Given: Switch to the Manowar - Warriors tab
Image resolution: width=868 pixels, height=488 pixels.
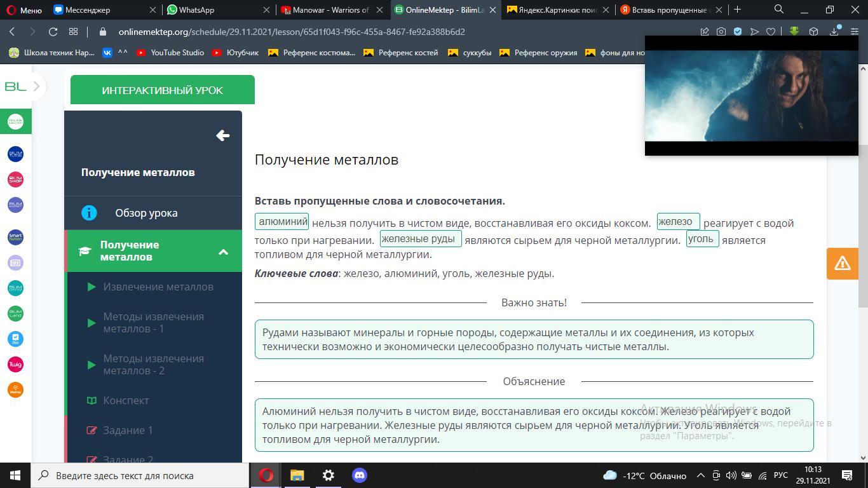Looking at the screenshot, I should coord(330,10).
